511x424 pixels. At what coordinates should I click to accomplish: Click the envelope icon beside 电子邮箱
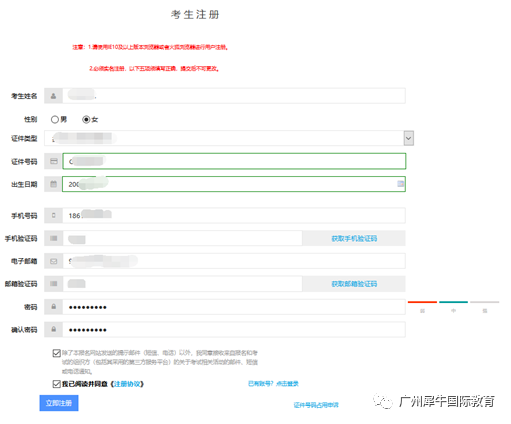[53, 261]
